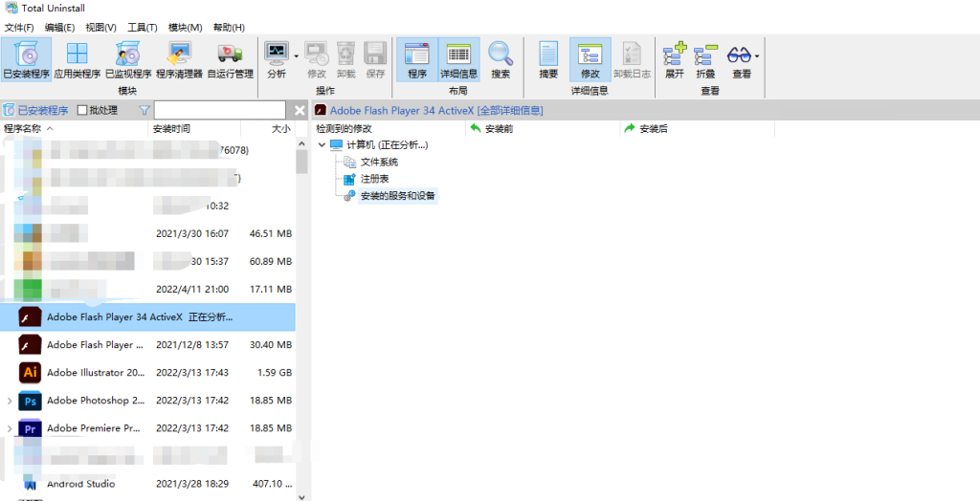The height and width of the screenshot is (501, 980).
Task: Click the 文件系统 files icon
Action: tap(349, 163)
